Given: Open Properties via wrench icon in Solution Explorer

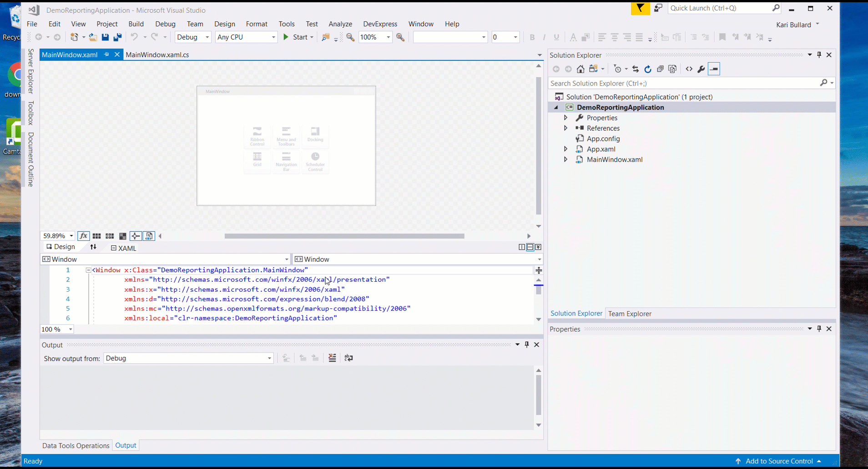Looking at the screenshot, I should coord(701,69).
